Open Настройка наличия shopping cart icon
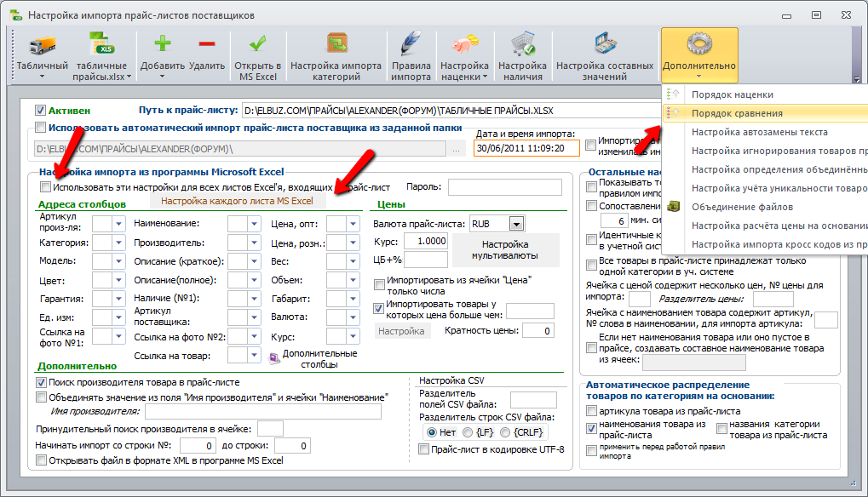 coord(522,43)
